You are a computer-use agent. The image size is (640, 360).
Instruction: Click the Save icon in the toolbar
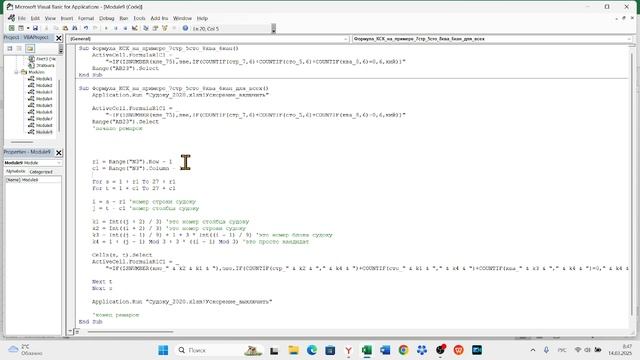pos(35,28)
